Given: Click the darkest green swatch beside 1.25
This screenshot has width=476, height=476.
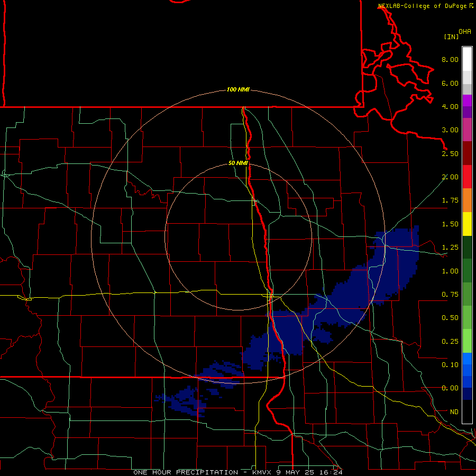Looking at the screenshot, I should (x=467, y=248).
